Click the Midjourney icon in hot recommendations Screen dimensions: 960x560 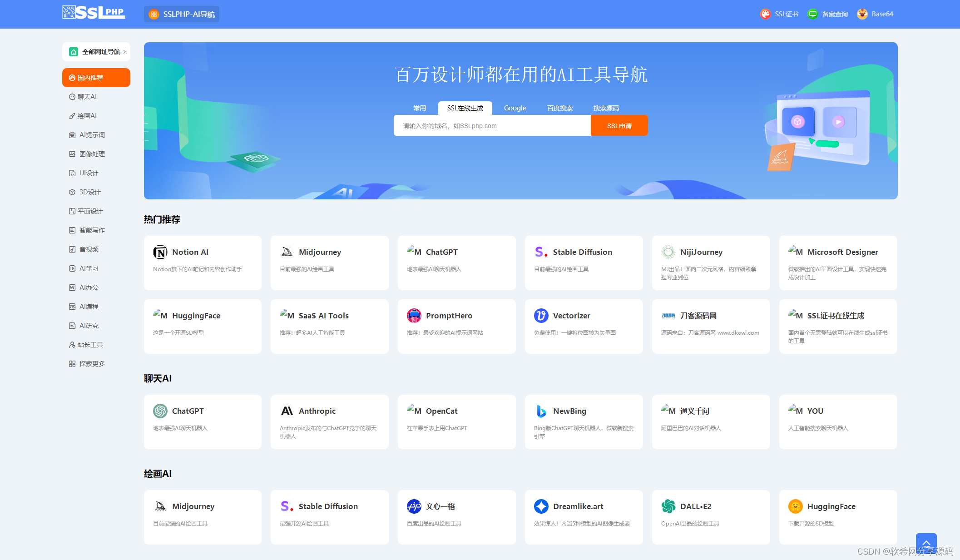point(287,251)
